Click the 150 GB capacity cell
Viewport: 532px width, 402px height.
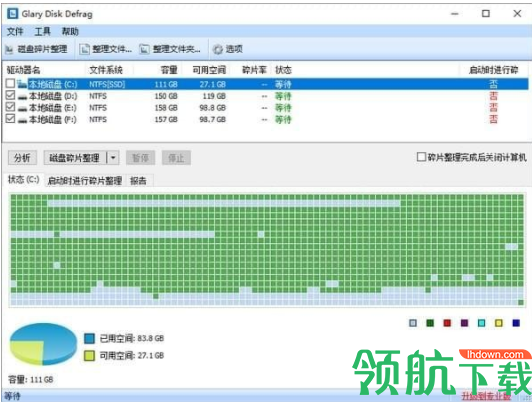pos(166,96)
